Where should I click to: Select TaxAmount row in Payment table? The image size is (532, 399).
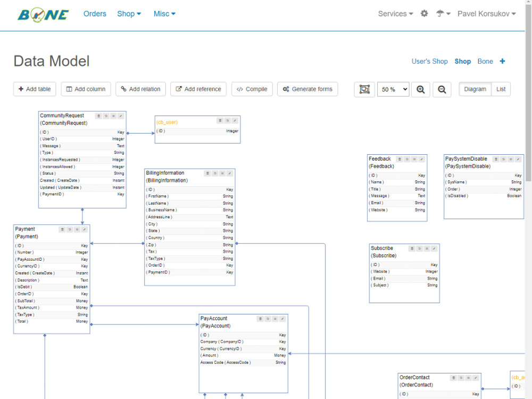[x=52, y=307]
